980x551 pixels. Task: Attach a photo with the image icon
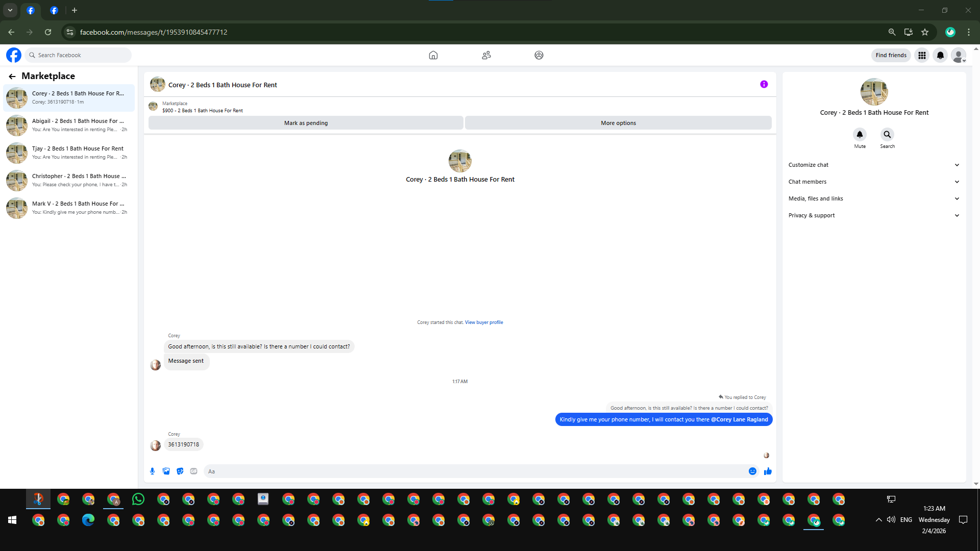[166, 471]
